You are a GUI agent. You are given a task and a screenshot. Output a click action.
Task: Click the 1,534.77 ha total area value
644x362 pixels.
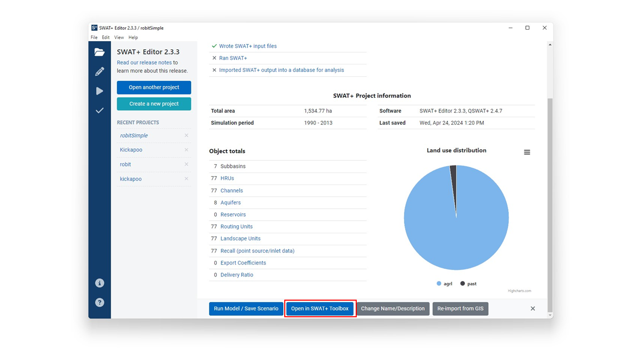coord(318,111)
